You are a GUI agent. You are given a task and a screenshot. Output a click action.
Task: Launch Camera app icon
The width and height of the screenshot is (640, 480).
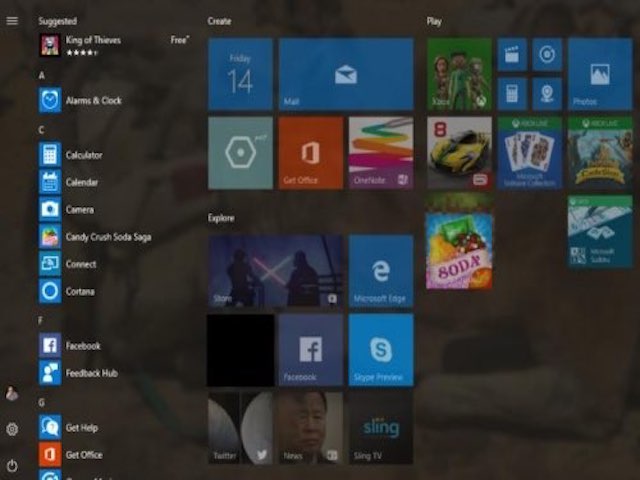(50, 209)
